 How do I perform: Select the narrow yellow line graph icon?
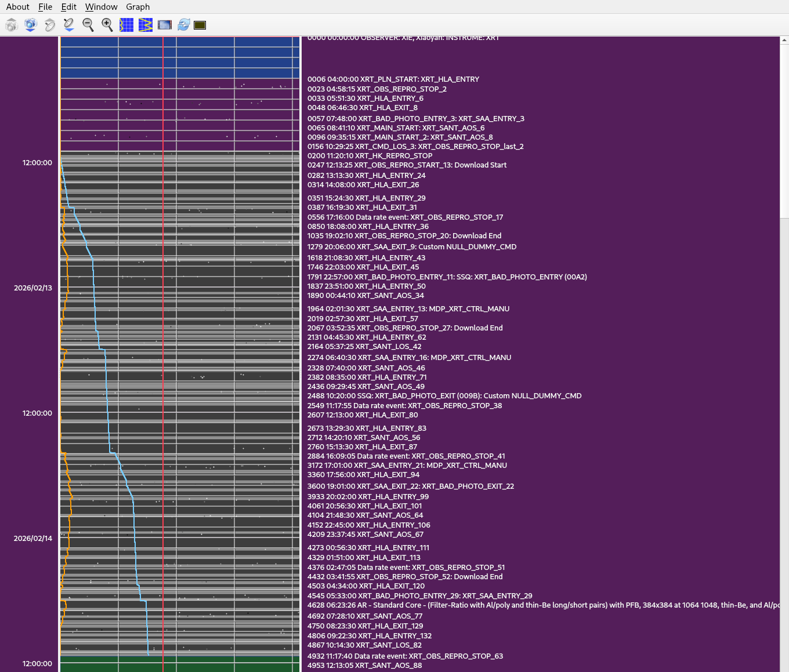click(x=126, y=25)
